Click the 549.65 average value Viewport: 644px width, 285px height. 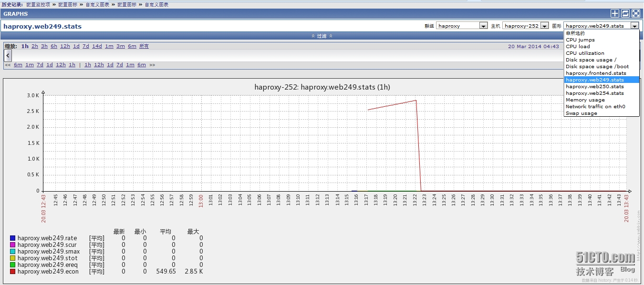166,271
